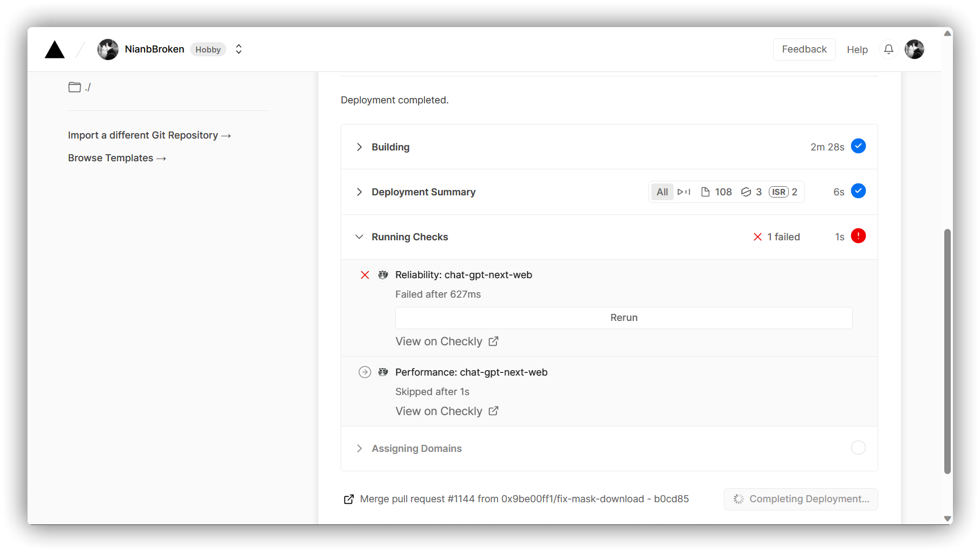Click the blue checkmark next to Building

858,146
